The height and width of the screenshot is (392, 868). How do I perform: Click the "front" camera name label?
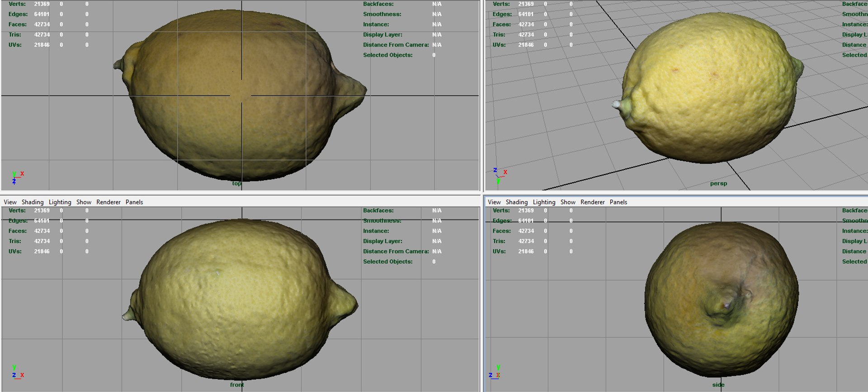[x=237, y=385]
